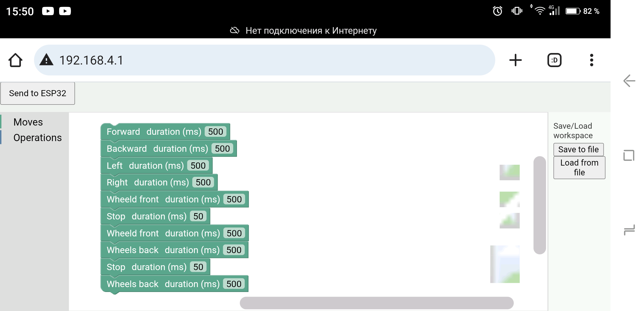Tap the Android home square button
Screen dimensions: 644x311
coord(629,155)
